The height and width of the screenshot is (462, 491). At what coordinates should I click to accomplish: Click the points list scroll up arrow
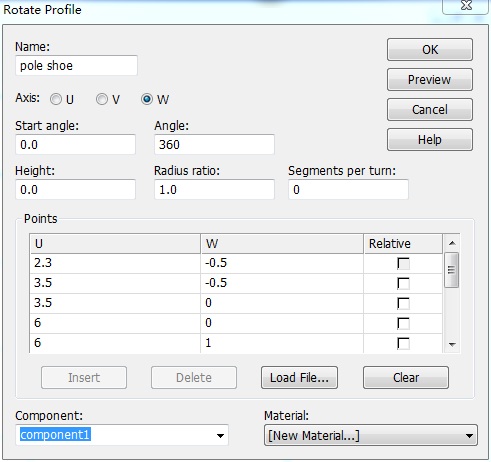[452, 243]
